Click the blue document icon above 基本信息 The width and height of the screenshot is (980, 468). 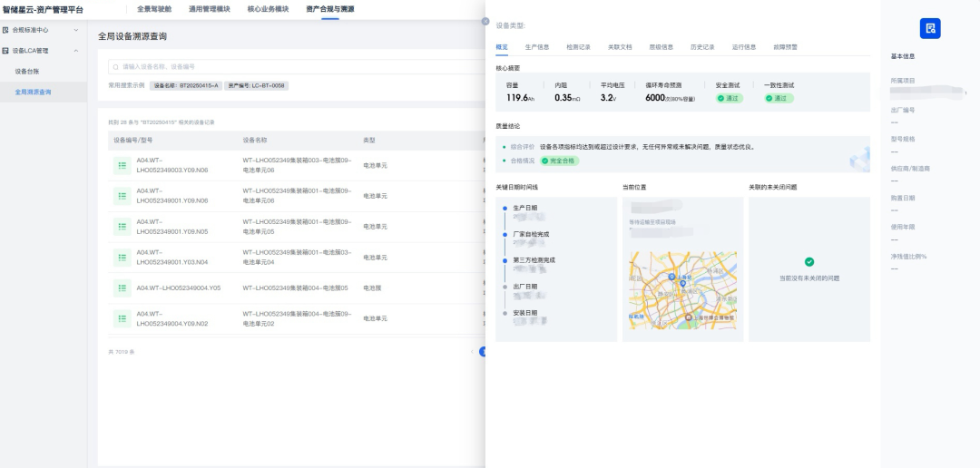point(930,28)
